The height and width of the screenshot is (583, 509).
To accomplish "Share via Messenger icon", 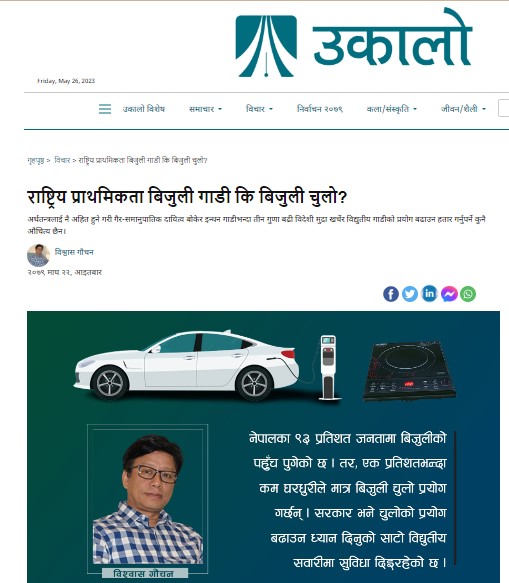I will [449, 294].
